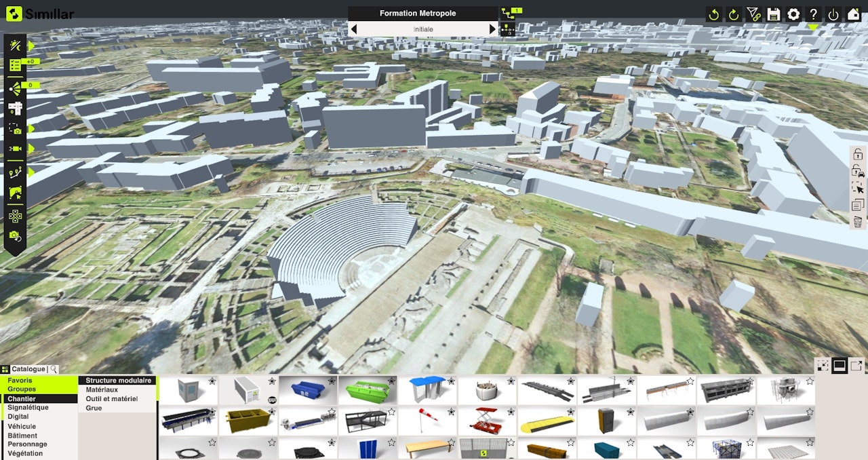Expand the video camera flyout arrow
This screenshot has width=868, height=460.
pyautogui.click(x=31, y=149)
